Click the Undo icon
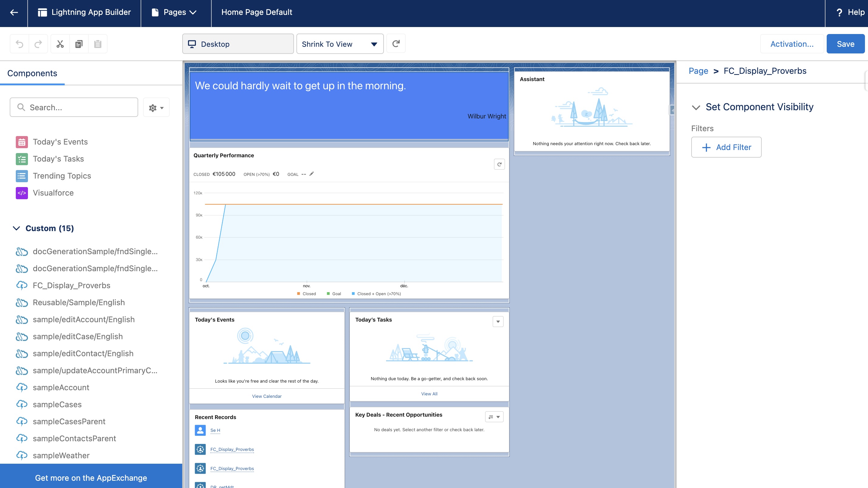Screen dimensions: 868x488 19,44
